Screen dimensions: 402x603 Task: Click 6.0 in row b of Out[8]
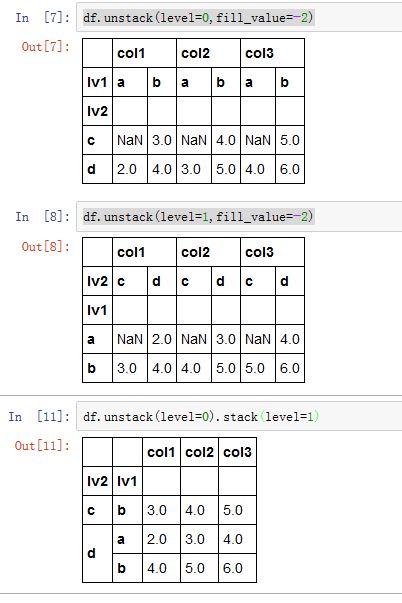(x=290, y=368)
